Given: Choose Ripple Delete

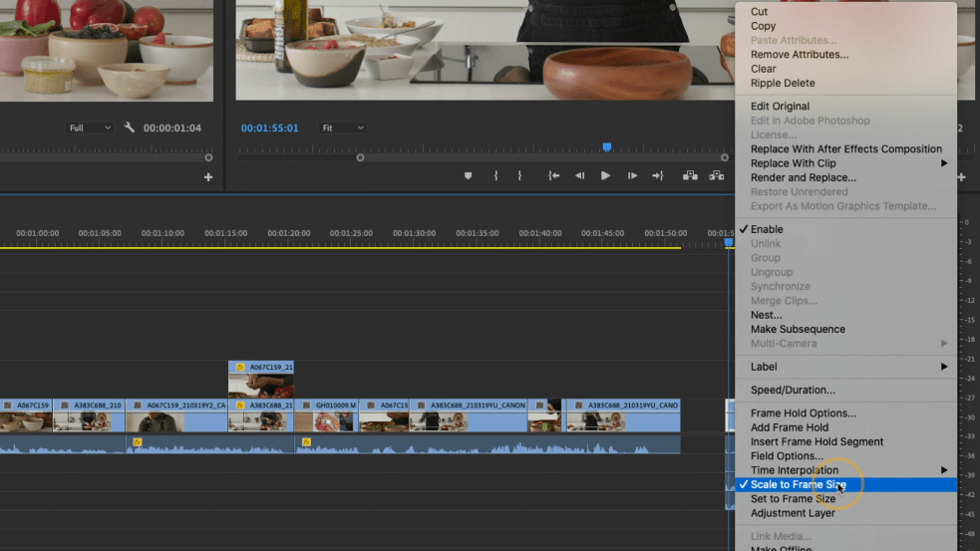Looking at the screenshot, I should point(845,83).
